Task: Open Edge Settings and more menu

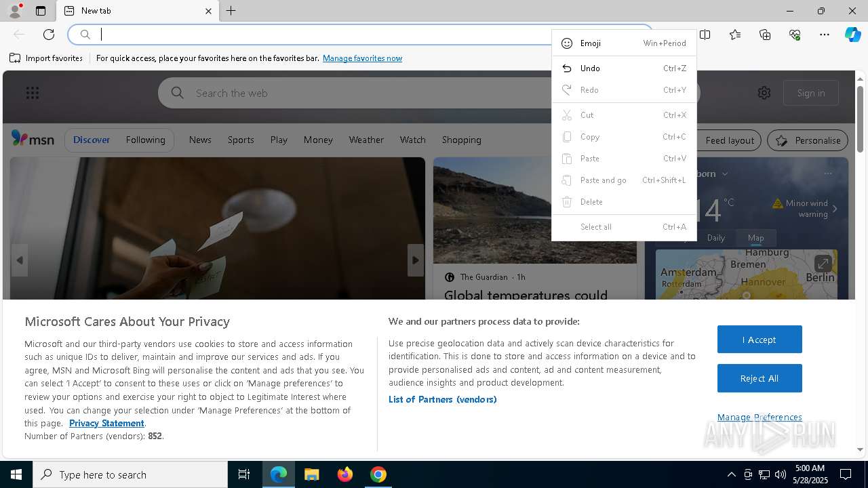Action: pyautogui.click(x=825, y=35)
